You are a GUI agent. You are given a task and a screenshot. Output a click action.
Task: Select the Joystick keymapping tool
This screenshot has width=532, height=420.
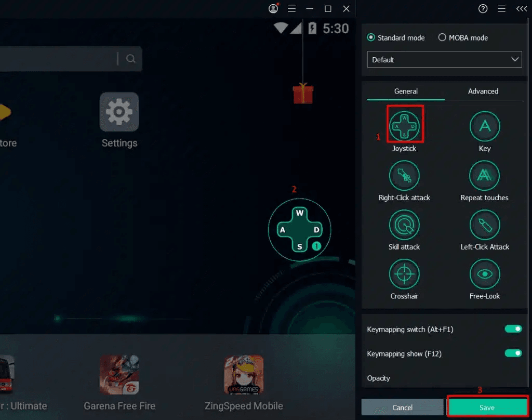point(404,124)
